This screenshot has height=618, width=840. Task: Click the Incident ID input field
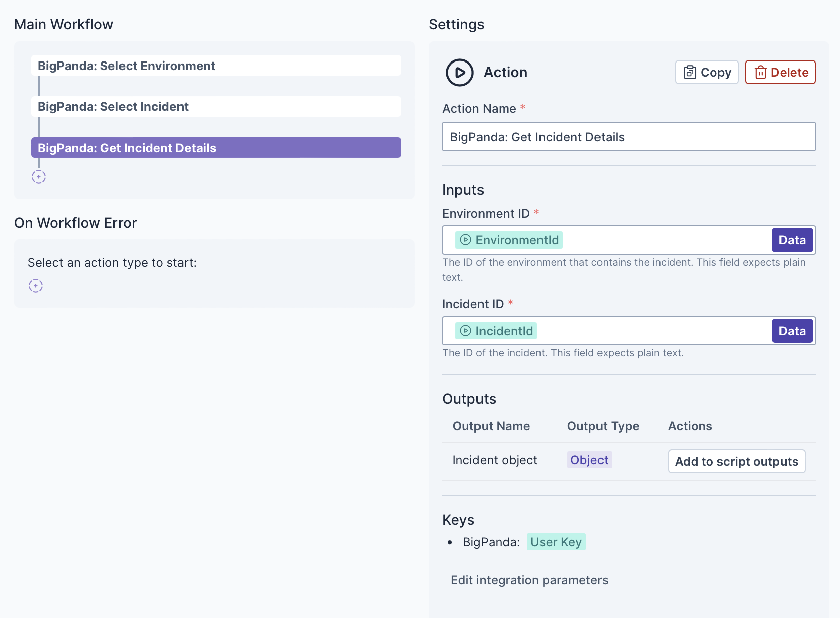(650, 331)
